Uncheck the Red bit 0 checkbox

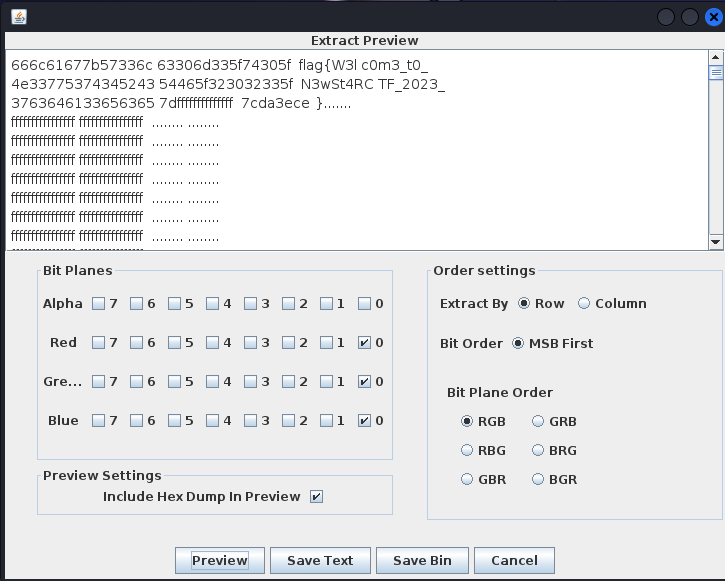365,343
